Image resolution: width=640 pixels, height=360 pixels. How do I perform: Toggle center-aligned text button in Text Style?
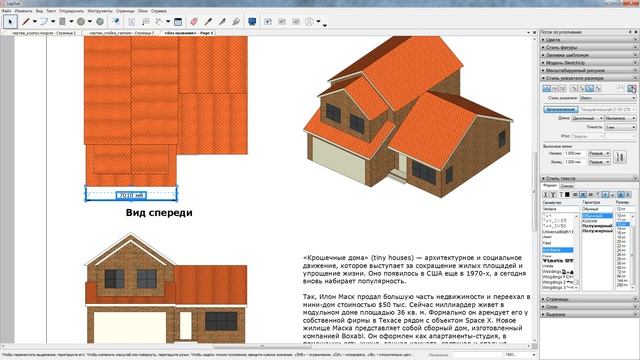click(583, 195)
